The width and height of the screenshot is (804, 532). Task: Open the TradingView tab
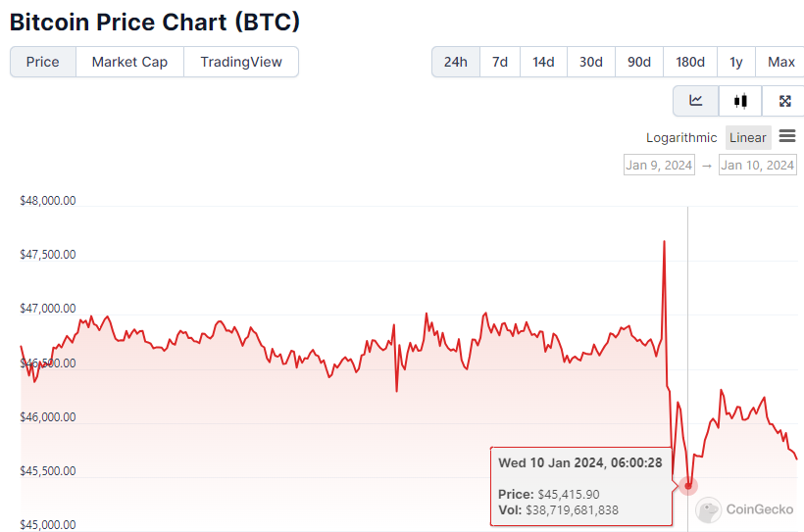coord(241,62)
